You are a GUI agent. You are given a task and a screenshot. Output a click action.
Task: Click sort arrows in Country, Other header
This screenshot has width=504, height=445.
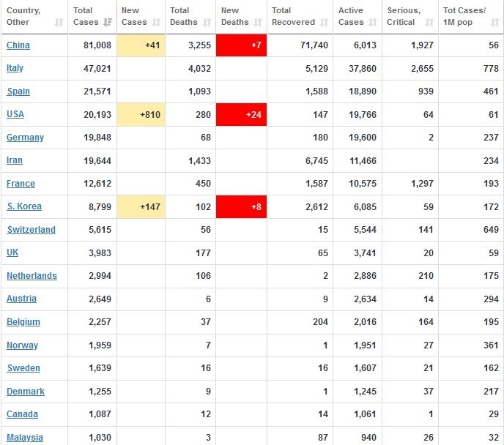[x=59, y=23]
